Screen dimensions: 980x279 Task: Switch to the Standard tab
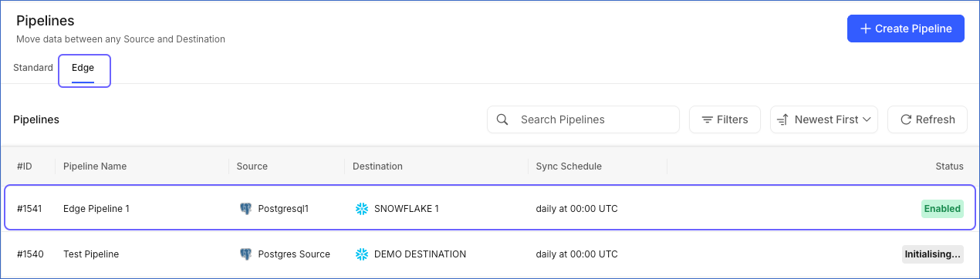[x=33, y=68]
